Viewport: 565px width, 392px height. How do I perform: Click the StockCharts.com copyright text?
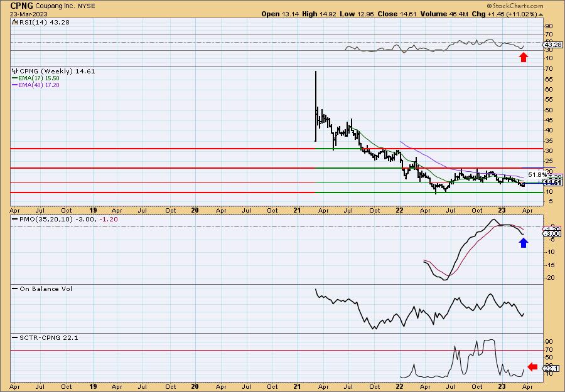[515, 6]
